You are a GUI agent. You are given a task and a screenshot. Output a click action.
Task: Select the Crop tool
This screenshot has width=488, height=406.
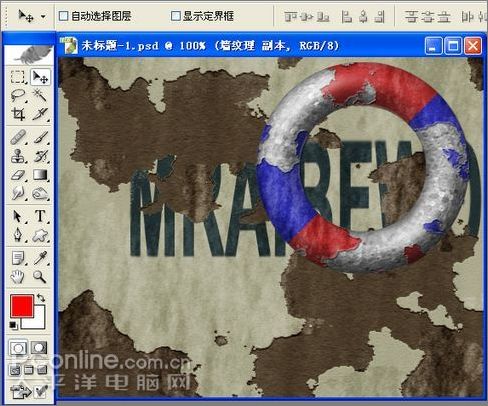coord(18,114)
